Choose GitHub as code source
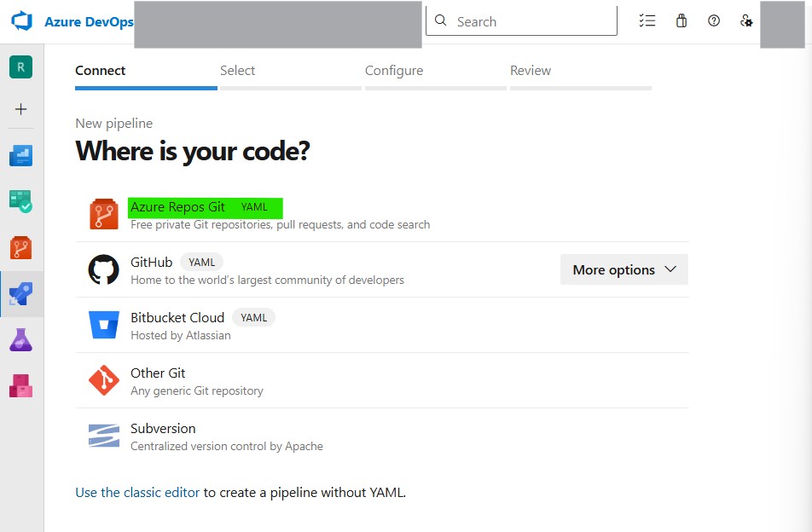This screenshot has width=812, height=532. point(382,269)
